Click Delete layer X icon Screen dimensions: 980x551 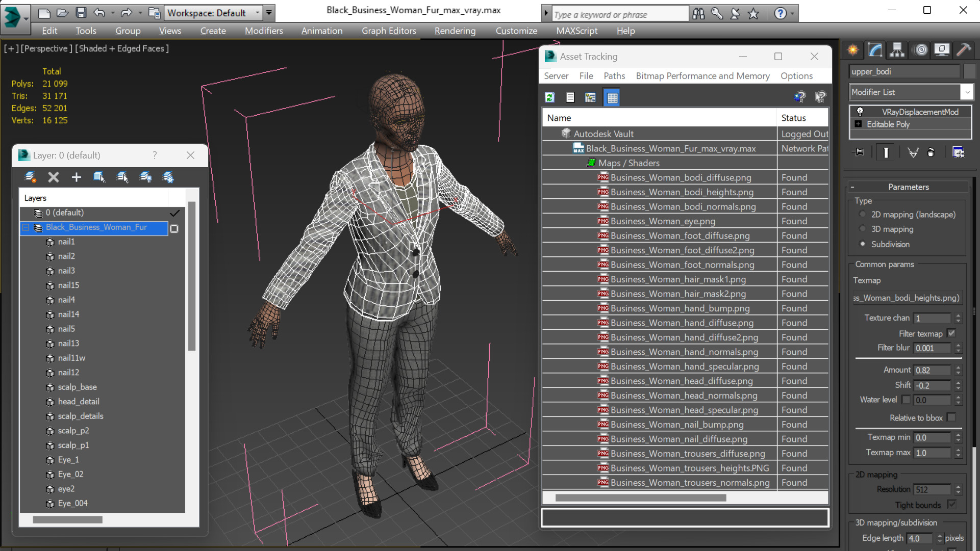[53, 177]
